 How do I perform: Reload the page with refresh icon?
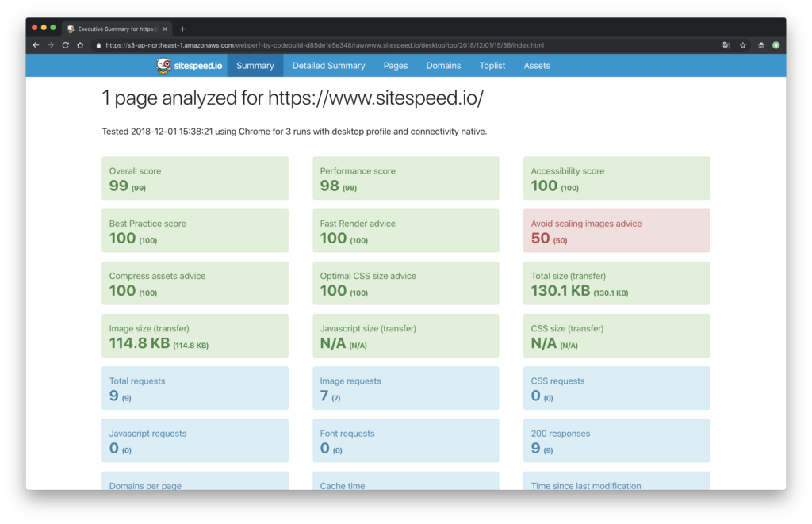65,45
